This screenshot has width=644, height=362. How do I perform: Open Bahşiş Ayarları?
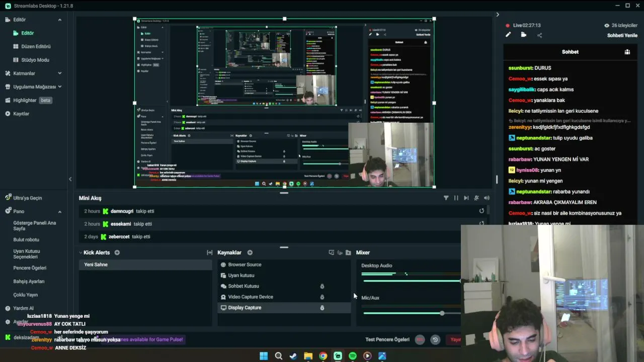[29, 282]
